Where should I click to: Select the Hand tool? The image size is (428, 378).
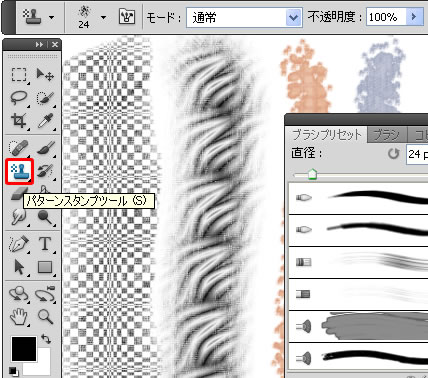point(19,317)
